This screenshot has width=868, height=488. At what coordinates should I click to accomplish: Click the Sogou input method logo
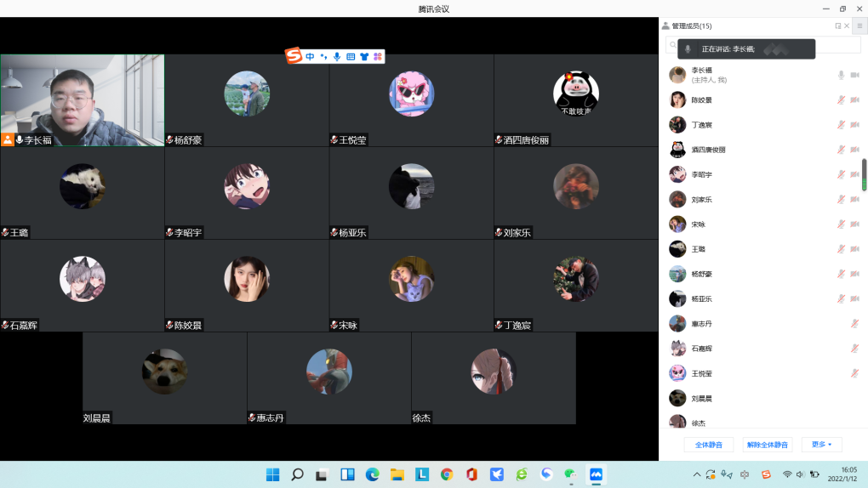(294, 56)
